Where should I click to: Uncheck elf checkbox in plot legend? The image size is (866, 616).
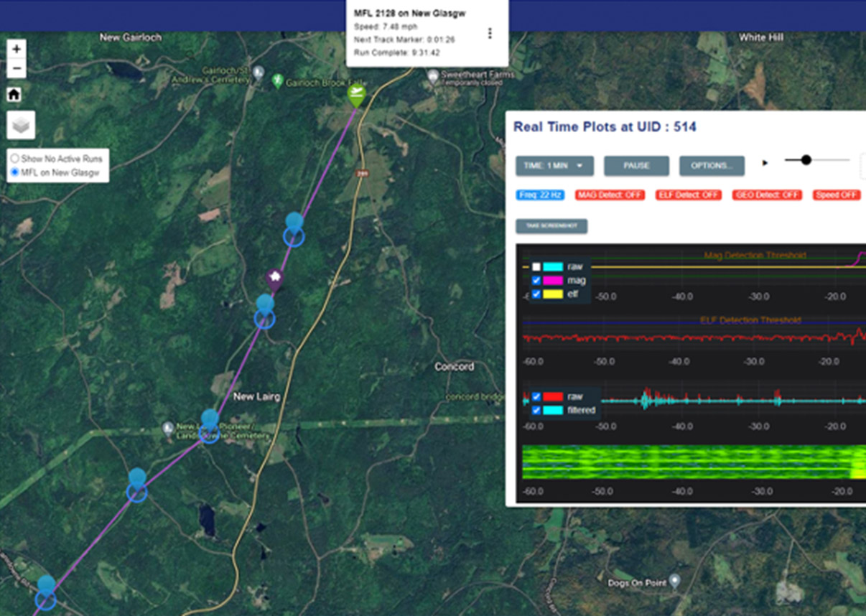[536, 294]
